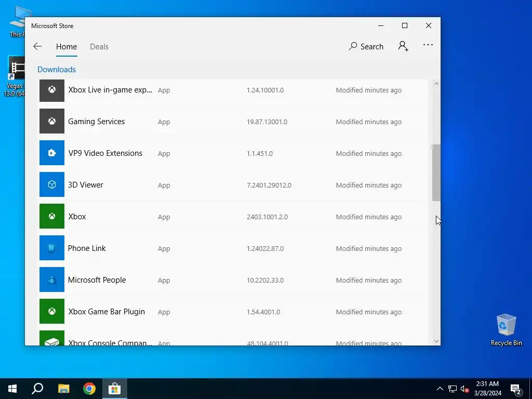Click the Xbox Game Bar Plugin icon
This screenshot has width=532, height=399.
pos(52,311)
